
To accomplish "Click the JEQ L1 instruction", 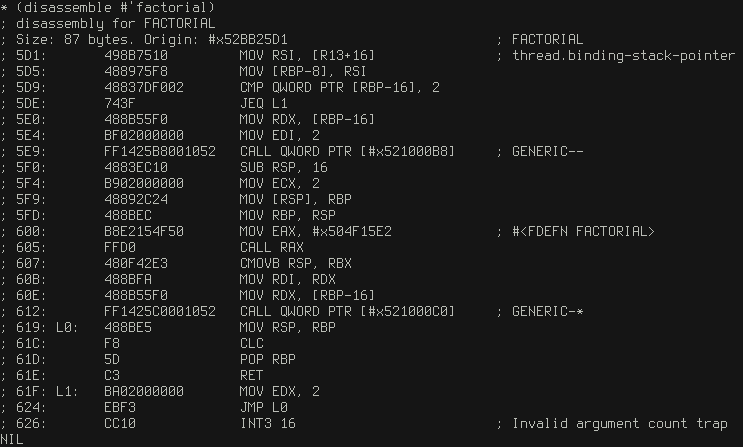I will (264, 103).
